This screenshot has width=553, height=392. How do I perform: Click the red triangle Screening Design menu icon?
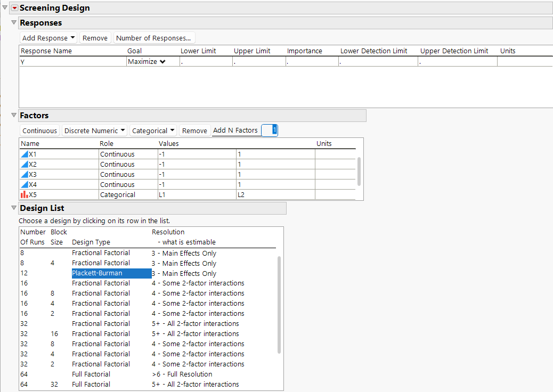pos(14,8)
